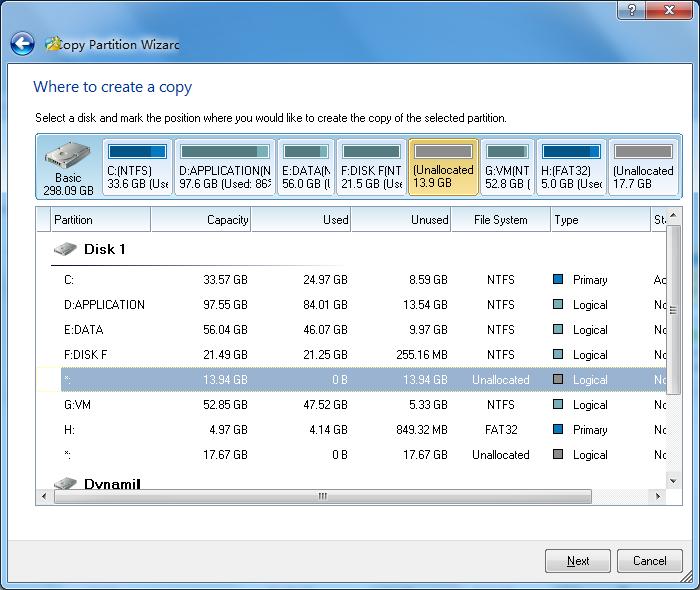Click the help question mark button

coord(632,10)
